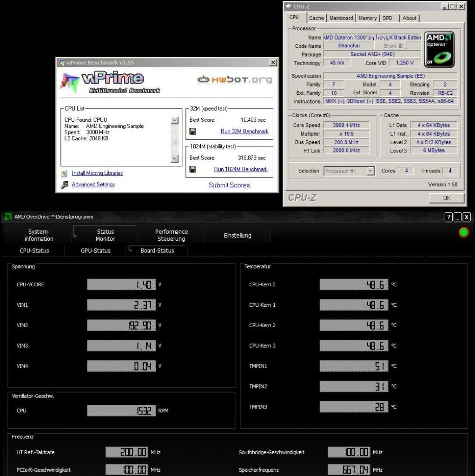
Task: Click the CPU fan RPM readout
Action: coord(121,410)
